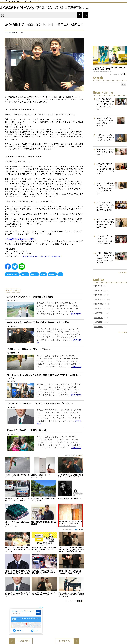
Task: Click the 検索 search button
Action: pyautogui.click(x=123, y=85)
